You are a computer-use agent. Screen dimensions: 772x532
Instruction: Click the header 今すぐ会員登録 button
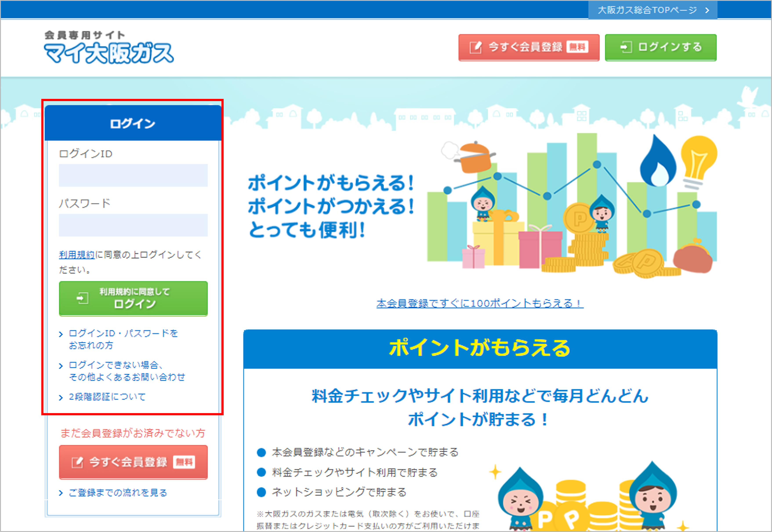[529, 47]
